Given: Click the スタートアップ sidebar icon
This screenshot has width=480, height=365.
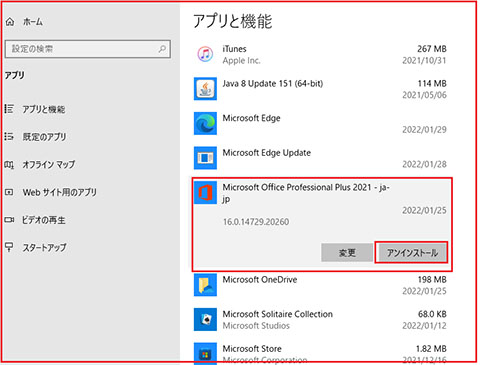Looking at the screenshot, I should click(x=9, y=247).
